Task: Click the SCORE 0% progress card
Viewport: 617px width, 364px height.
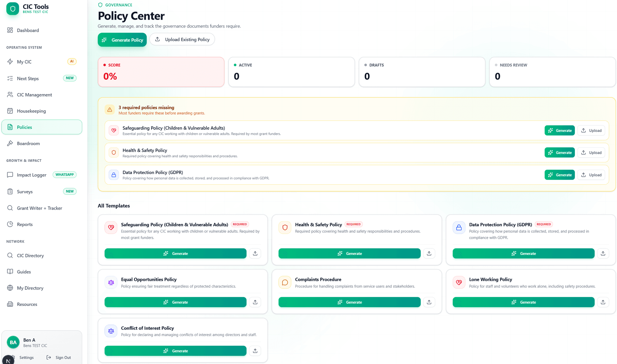Action: (x=161, y=72)
